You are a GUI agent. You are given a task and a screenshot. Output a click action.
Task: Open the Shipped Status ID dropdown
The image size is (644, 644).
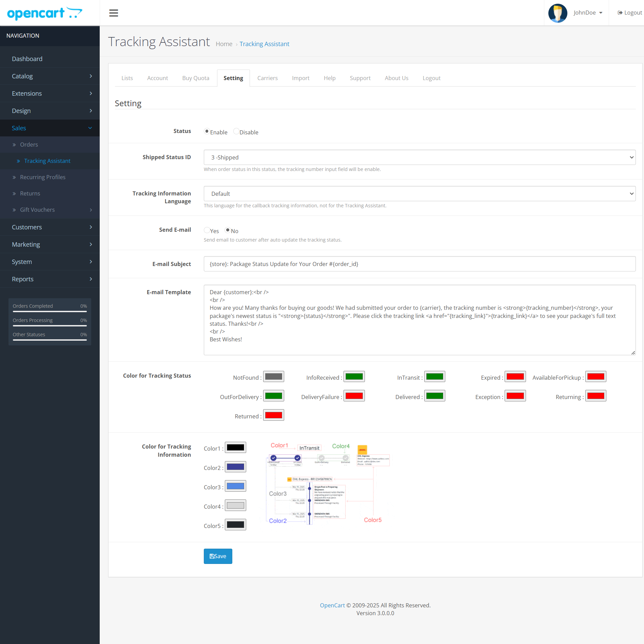pos(419,157)
